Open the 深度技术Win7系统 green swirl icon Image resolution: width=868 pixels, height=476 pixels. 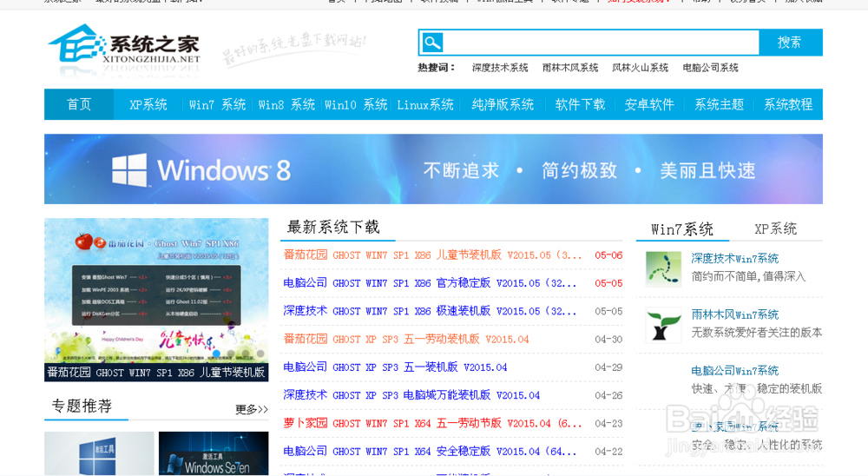[663, 268]
